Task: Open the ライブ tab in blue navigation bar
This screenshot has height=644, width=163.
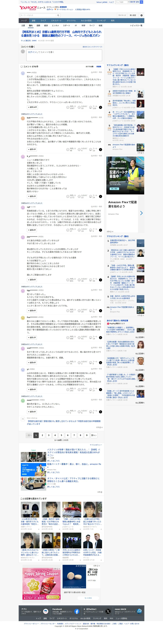Action: tap(43, 20)
